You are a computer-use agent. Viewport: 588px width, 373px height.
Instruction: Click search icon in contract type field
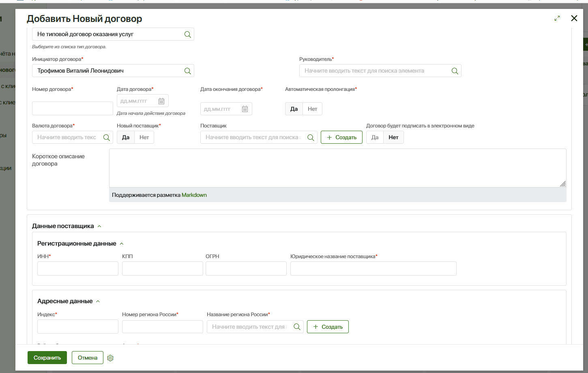tap(187, 34)
